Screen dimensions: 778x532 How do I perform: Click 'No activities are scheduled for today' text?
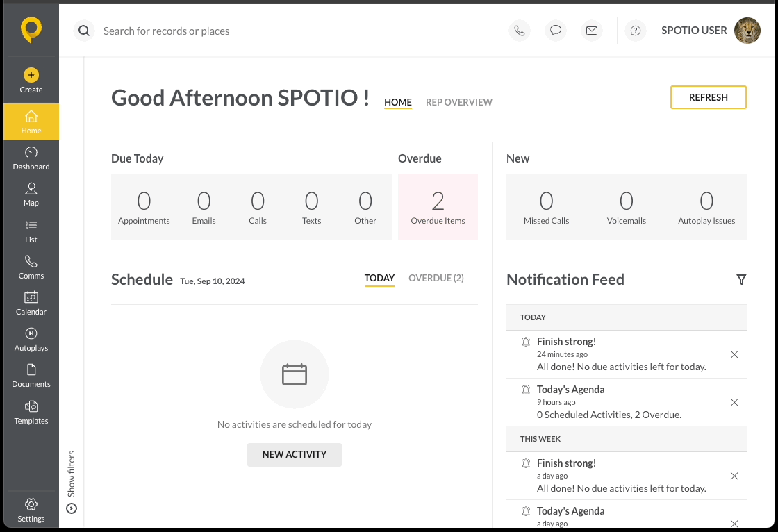tap(295, 425)
